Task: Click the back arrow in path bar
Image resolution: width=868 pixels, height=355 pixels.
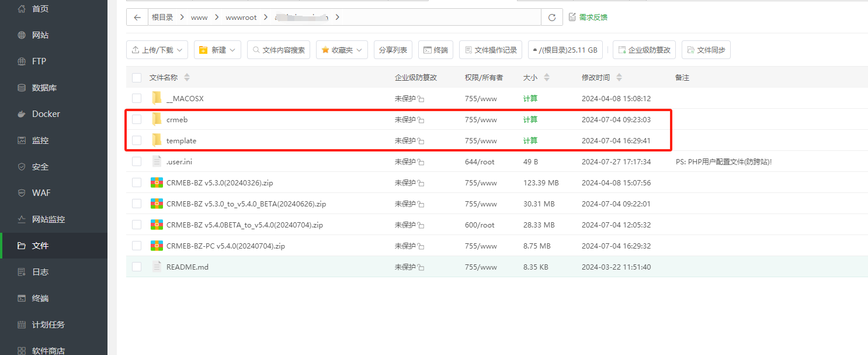Action: point(137,18)
